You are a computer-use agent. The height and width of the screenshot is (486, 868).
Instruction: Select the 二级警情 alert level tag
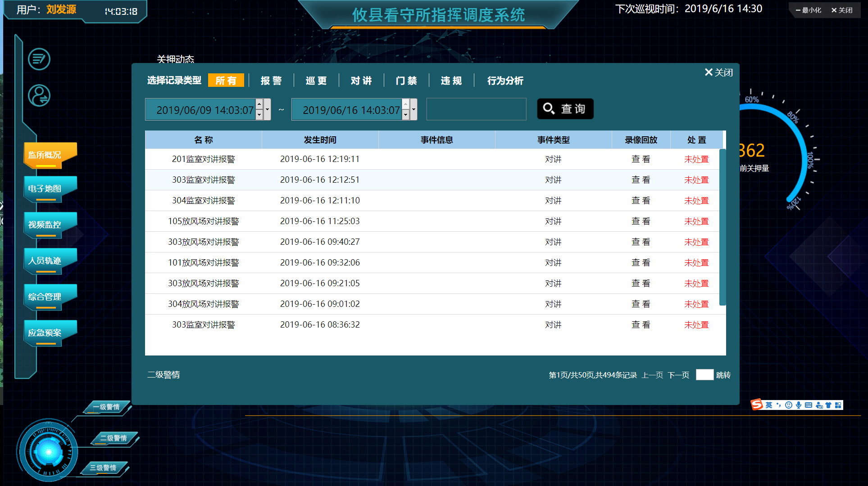(x=113, y=438)
